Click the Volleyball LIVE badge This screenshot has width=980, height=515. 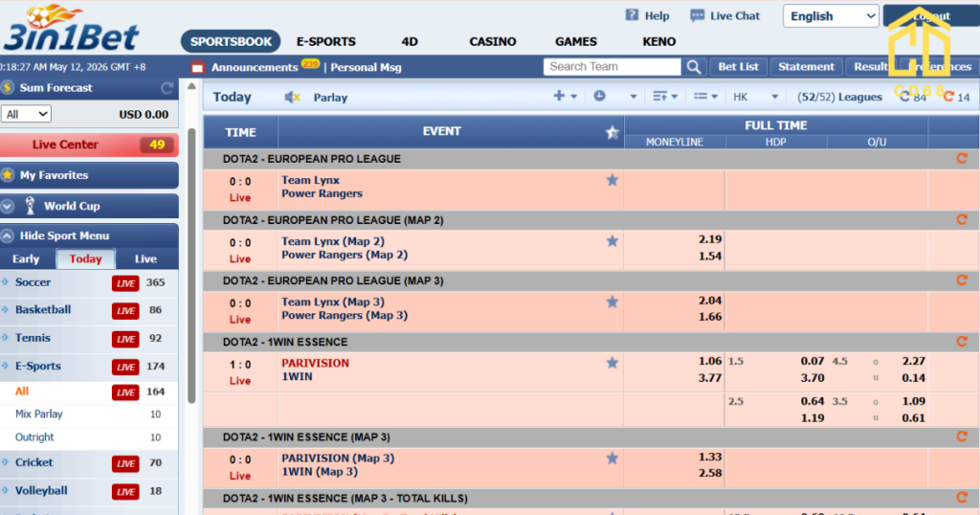point(125,492)
